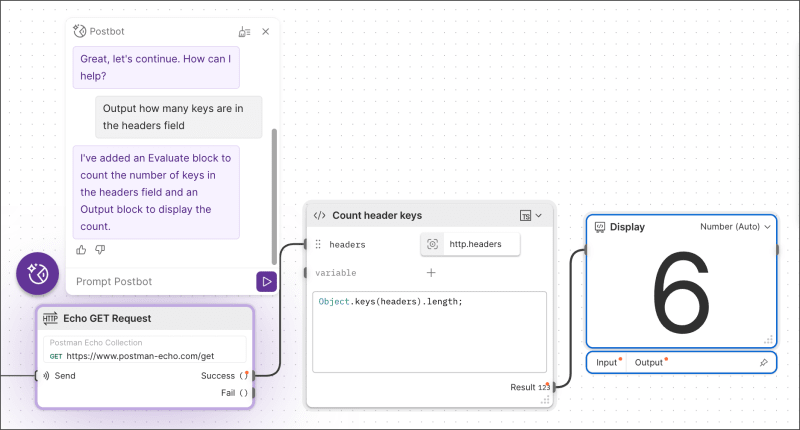Click the Display block icon
Screen dimensions: 800x430
[600, 227]
